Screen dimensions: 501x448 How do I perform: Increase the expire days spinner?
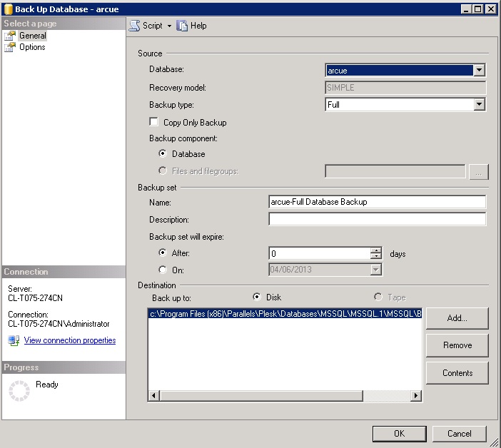tap(376, 250)
